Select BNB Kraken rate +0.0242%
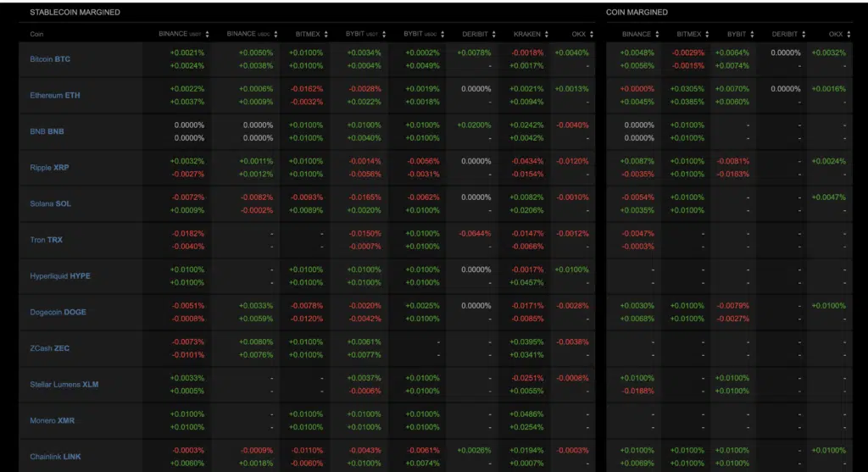Screen dimensions: 868x472 tap(526, 125)
